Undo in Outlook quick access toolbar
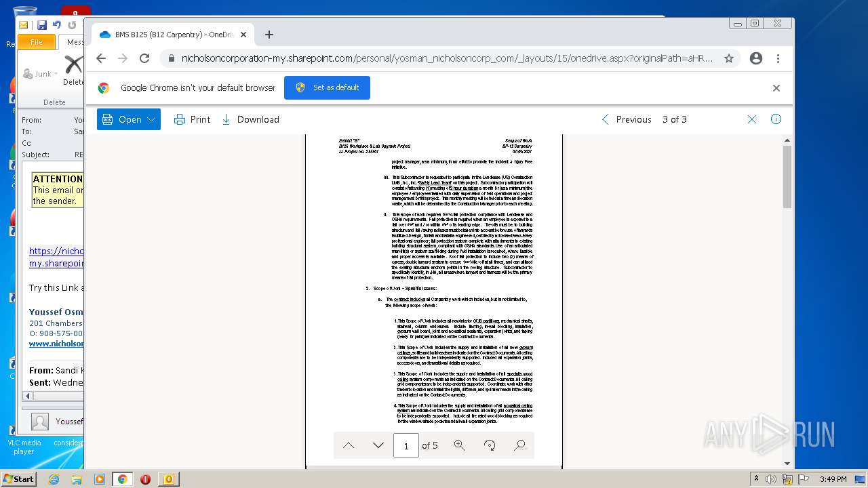868x488 pixels. click(x=57, y=25)
